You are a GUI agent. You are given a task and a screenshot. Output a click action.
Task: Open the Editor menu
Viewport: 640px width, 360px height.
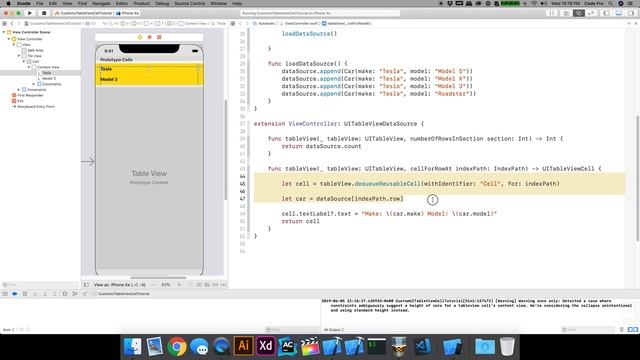pos(122,3)
